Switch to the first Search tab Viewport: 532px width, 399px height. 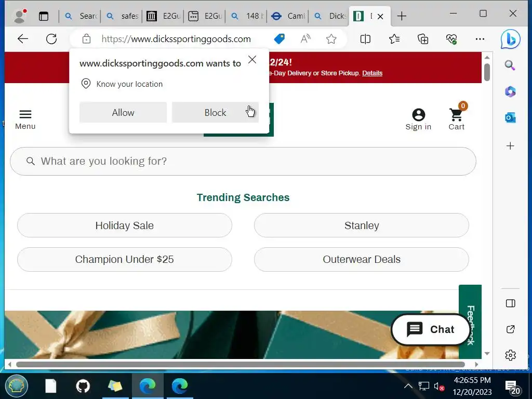(x=81, y=16)
